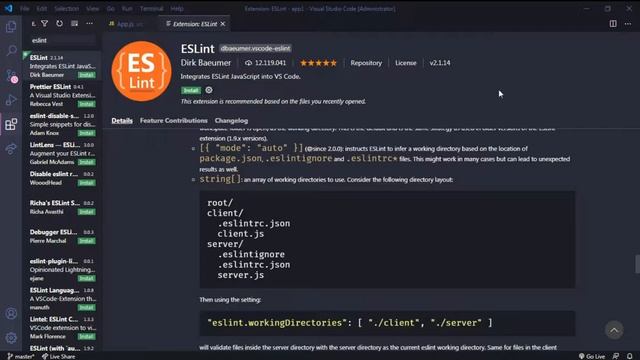Viewport: 640px width, 360px height.
Task: Install Lintel: ESLint by Mark Florence
Action: (x=87, y=336)
